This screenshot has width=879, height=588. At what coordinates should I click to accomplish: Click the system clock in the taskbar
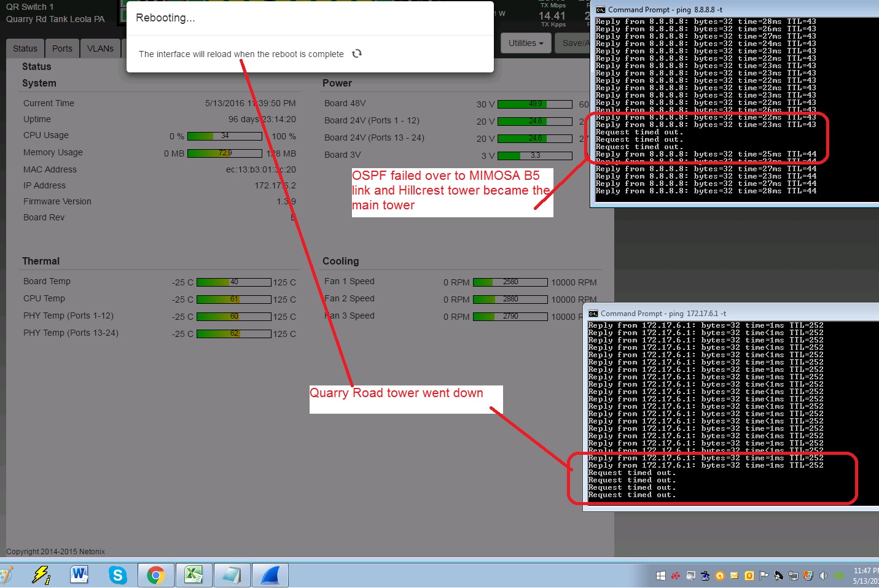[865, 576]
